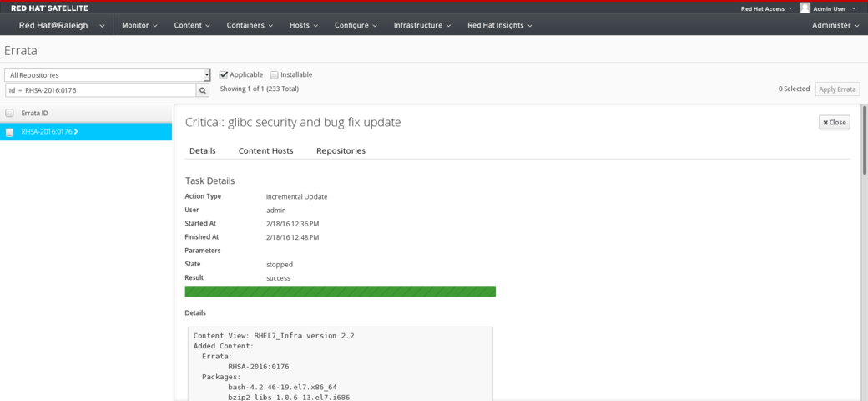Open the All Repositories dropdown
Screen dimensions: 868x401
[x=108, y=75]
